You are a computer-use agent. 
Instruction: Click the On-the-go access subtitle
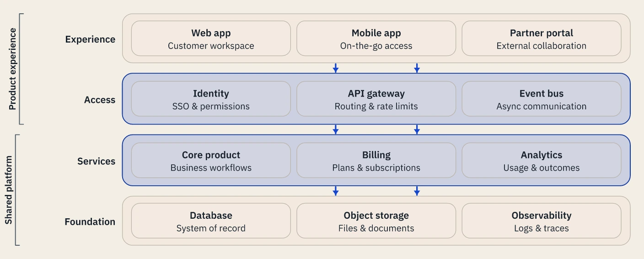pyautogui.click(x=376, y=46)
